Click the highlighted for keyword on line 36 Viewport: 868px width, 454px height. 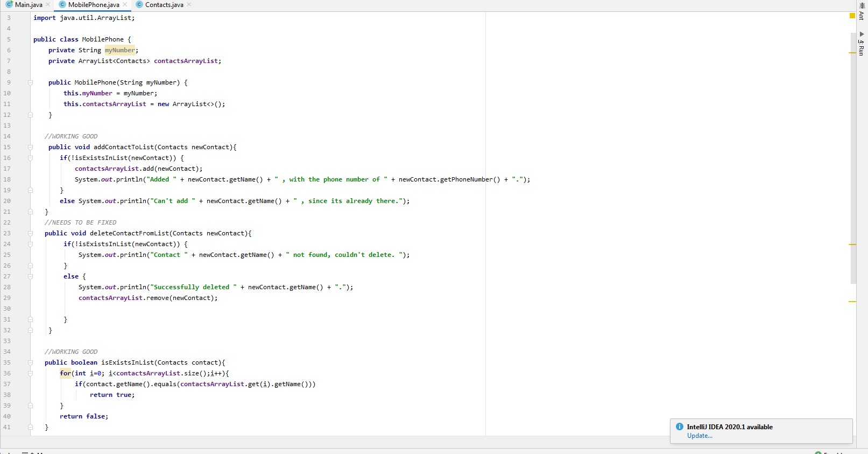pos(65,373)
